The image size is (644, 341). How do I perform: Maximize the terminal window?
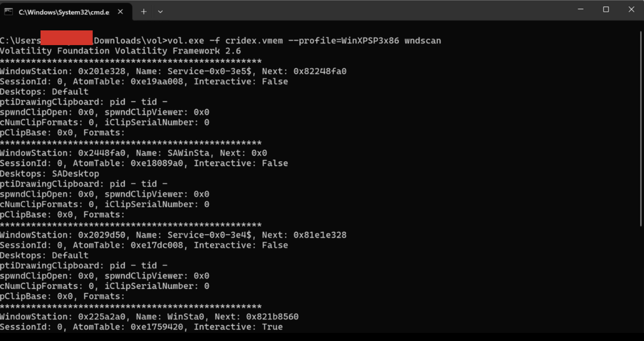click(606, 10)
